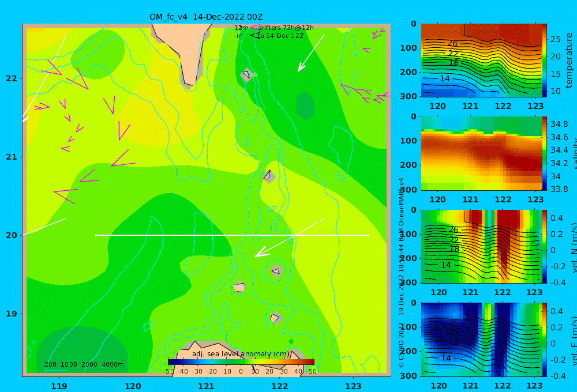This screenshot has width=577, height=392.
Task: Click longitude tick label 121 on main map
Action: 206,386
